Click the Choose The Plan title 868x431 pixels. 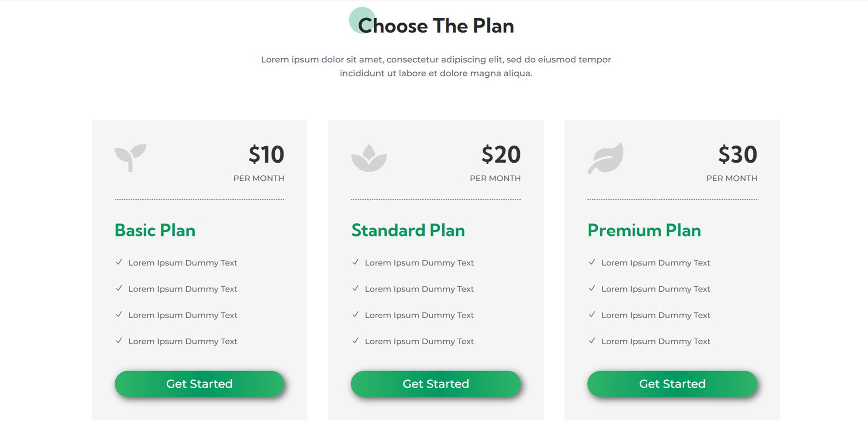(437, 26)
